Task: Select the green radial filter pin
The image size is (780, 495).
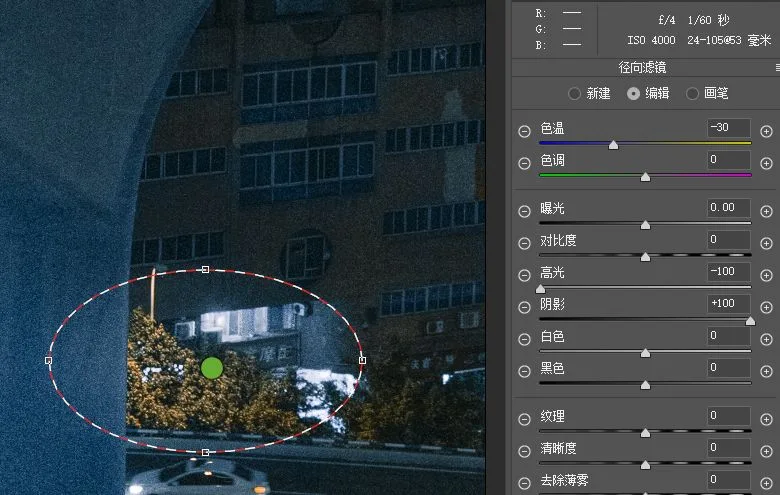Action: pyautogui.click(x=212, y=368)
